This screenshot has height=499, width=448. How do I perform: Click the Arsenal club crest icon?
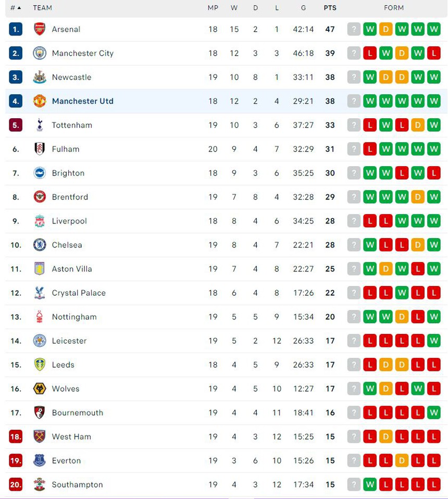click(x=40, y=29)
